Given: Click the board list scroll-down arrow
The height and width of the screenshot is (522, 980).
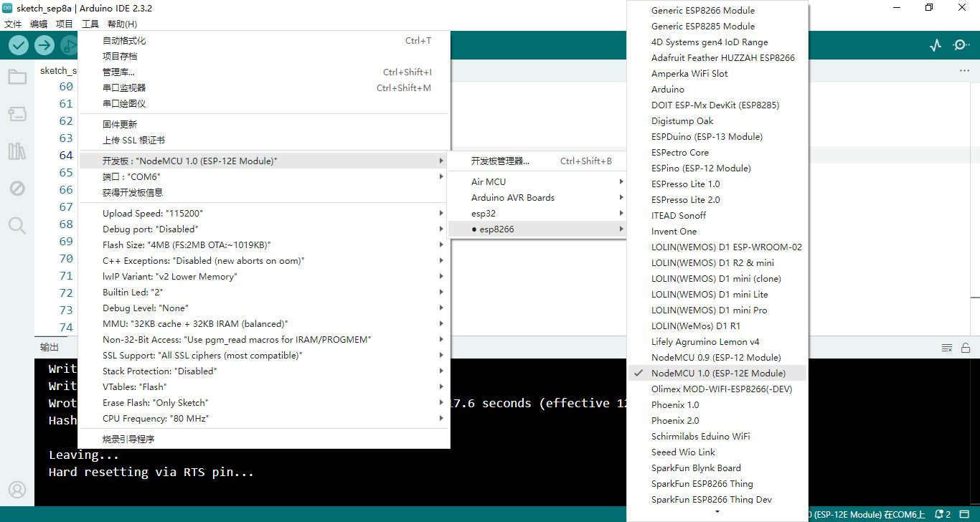Looking at the screenshot, I should point(717,512).
